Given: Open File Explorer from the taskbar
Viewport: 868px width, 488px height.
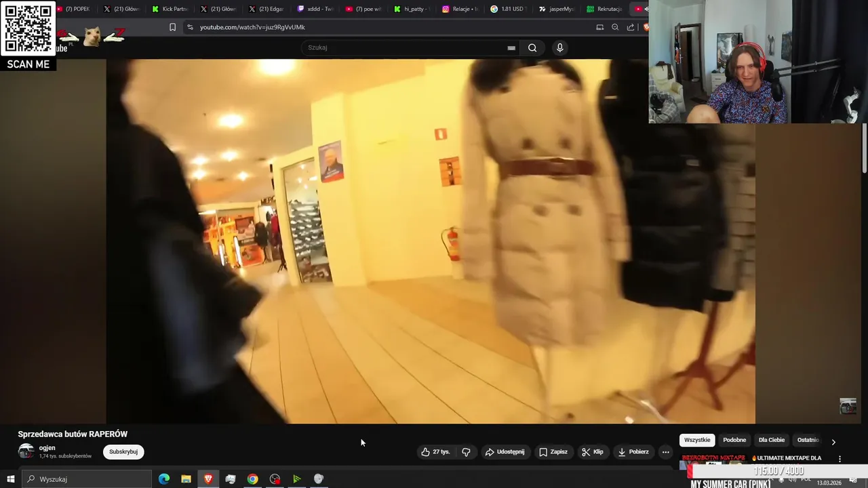Looking at the screenshot, I should coord(186,479).
